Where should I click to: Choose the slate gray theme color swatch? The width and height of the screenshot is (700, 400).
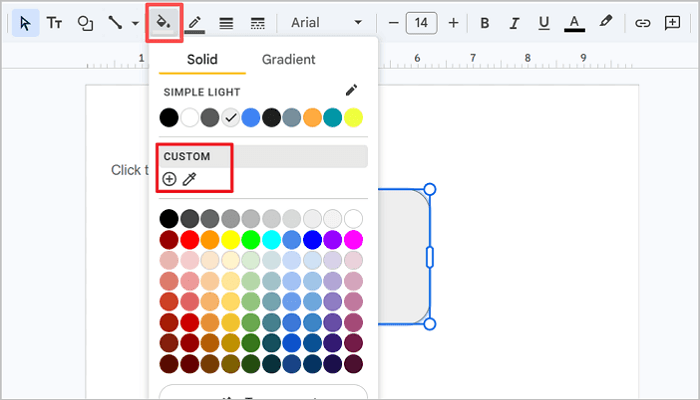click(x=292, y=118)
